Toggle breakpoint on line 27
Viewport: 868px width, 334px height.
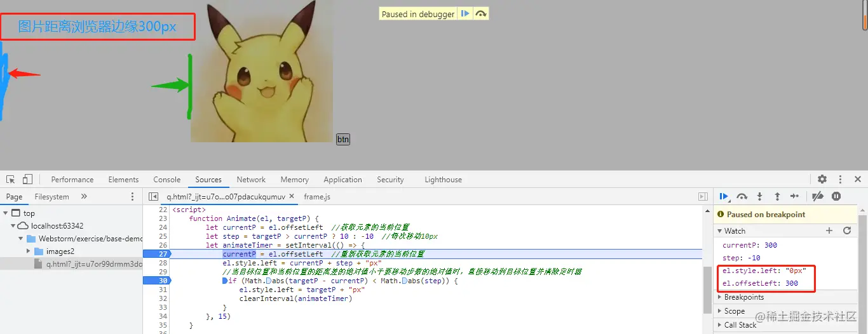157,254
